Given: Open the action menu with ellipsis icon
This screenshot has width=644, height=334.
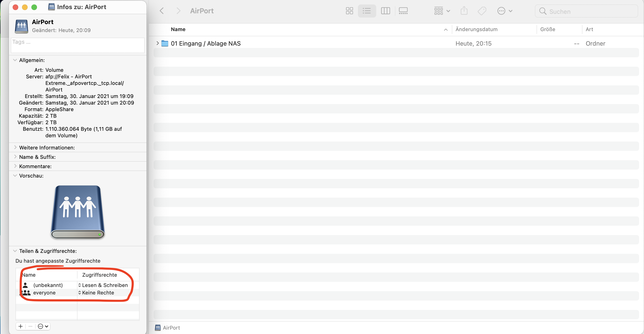Looking at the screenshot, I should pyautogui.click(x=504, y=11).
